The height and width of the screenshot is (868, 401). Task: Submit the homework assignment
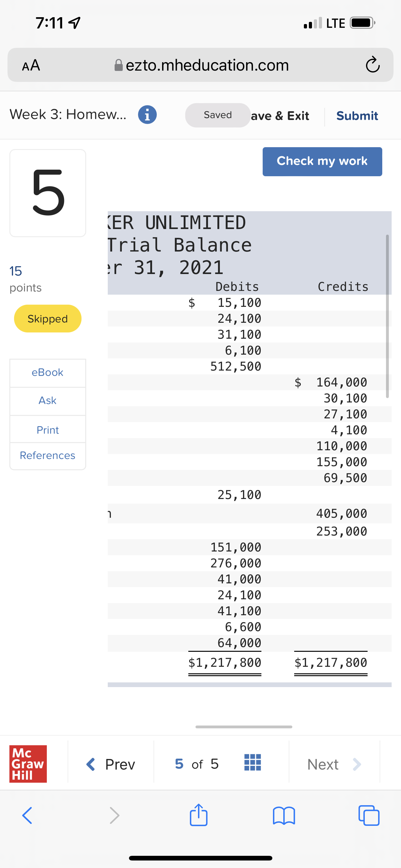[357, 116]
